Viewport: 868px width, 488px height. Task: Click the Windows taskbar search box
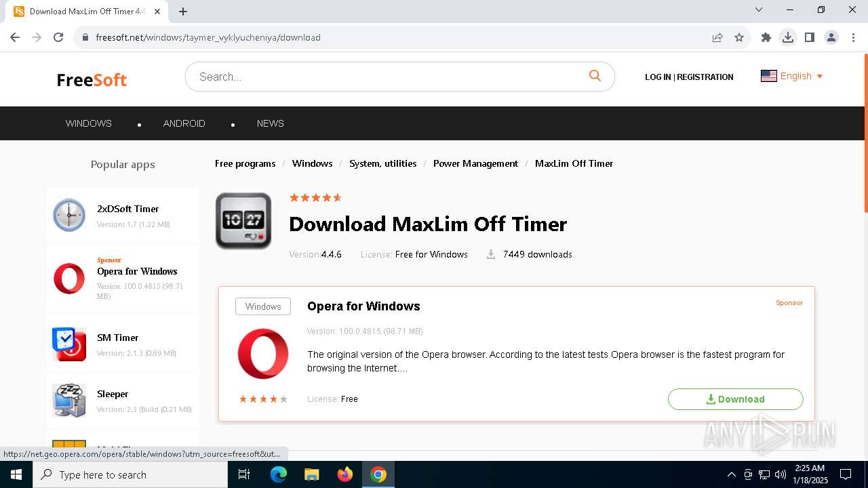pos(130,474)
